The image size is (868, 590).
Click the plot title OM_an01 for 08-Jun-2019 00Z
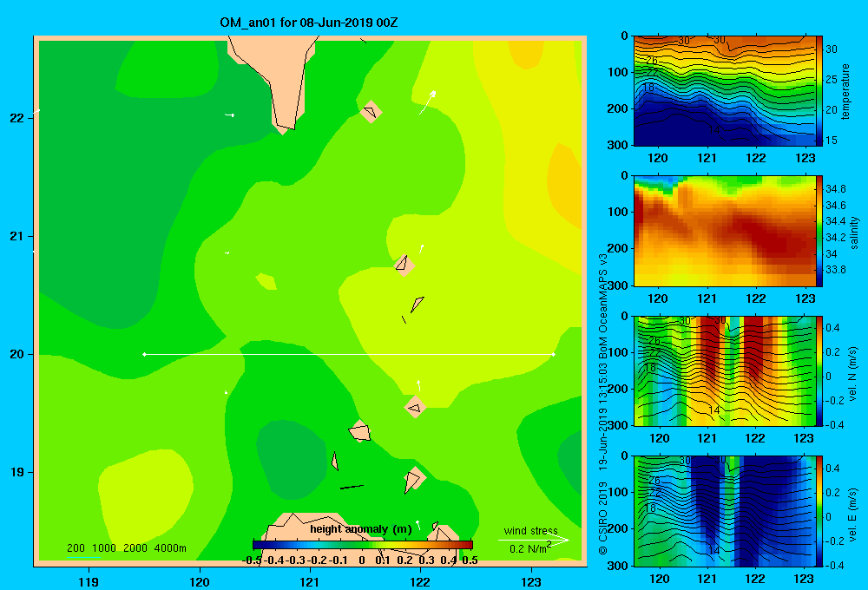(308, 23)
